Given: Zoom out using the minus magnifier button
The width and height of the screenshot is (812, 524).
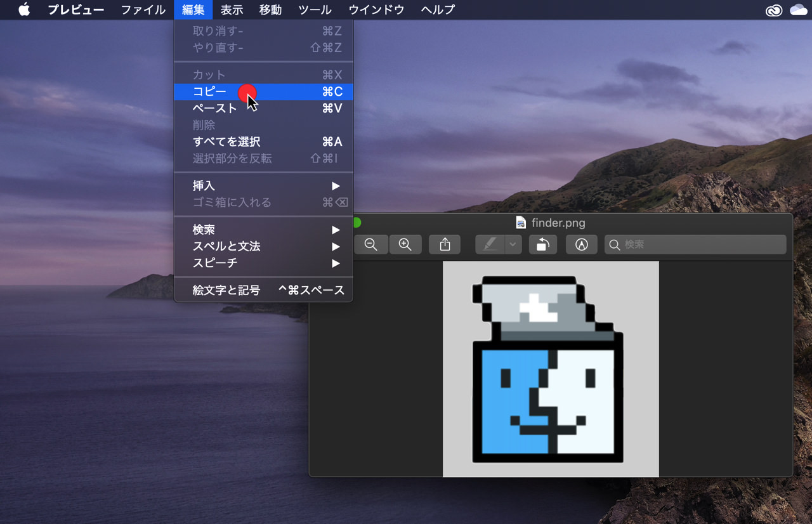Looking at the screenshot, I should [x=371, y=245].
